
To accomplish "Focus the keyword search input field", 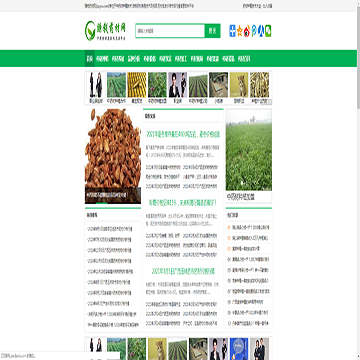I will (170, 31).
